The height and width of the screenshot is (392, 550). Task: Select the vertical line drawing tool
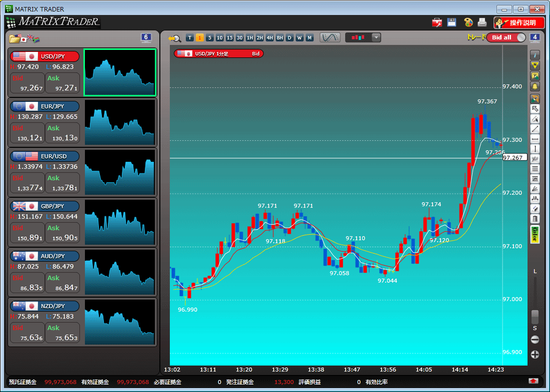tap(535, 149)
